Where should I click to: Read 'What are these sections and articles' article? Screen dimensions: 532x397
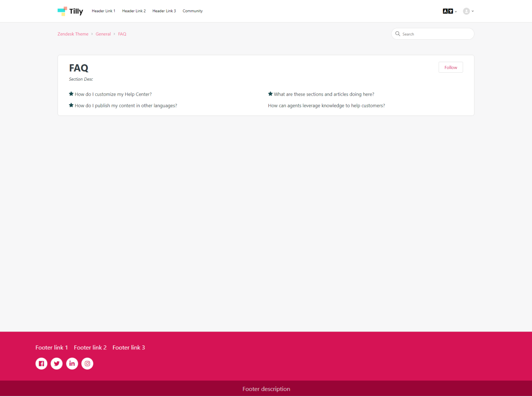324,94
